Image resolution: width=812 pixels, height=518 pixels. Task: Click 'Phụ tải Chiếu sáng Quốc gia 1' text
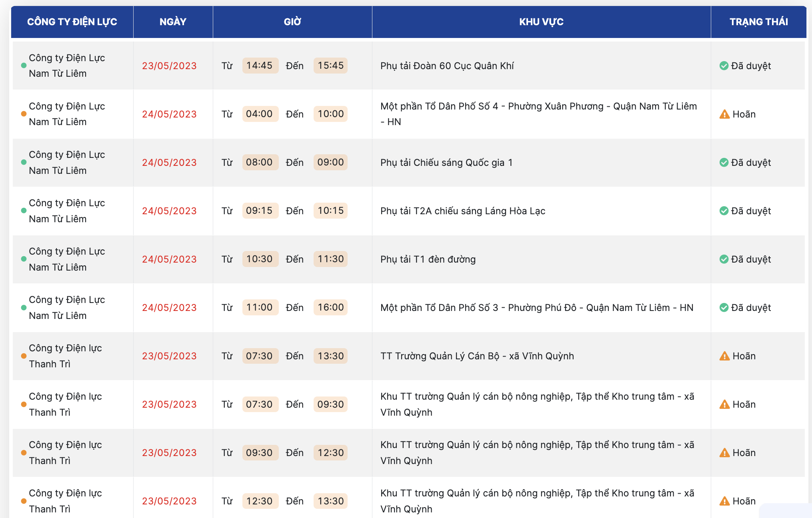click(446, 163)
